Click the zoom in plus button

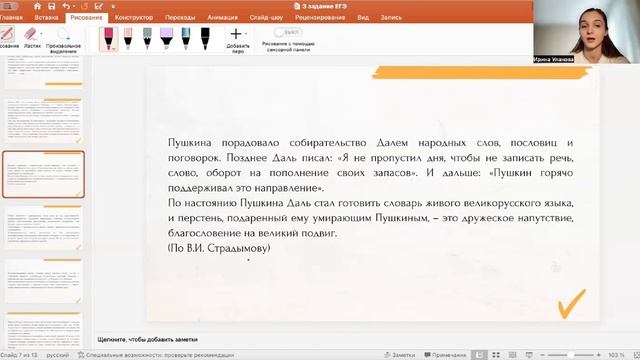click(598, 355)
